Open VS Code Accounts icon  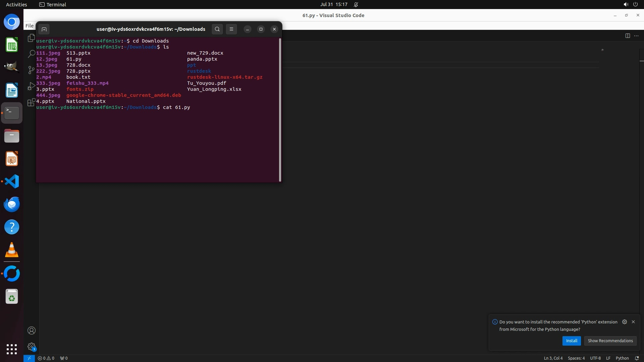pyautogui.click(x=32, y=331)
